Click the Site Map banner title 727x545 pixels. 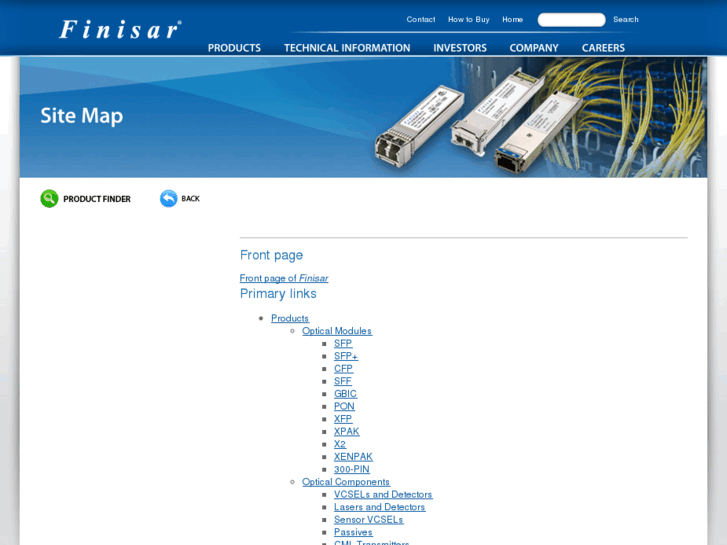click(x=82, y=116)
